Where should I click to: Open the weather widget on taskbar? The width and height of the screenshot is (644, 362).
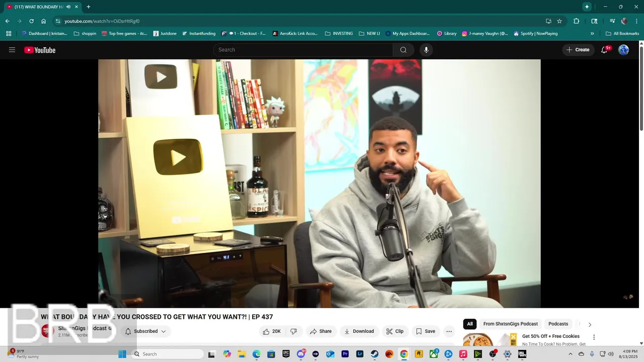pyautogui.click(x=24, y=354)
